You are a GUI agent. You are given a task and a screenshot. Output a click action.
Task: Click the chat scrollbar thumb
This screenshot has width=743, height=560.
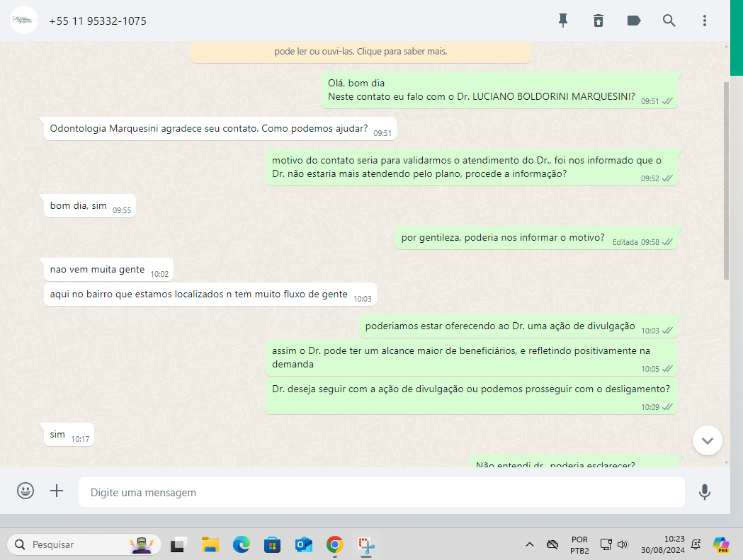[x=727, y=181]
